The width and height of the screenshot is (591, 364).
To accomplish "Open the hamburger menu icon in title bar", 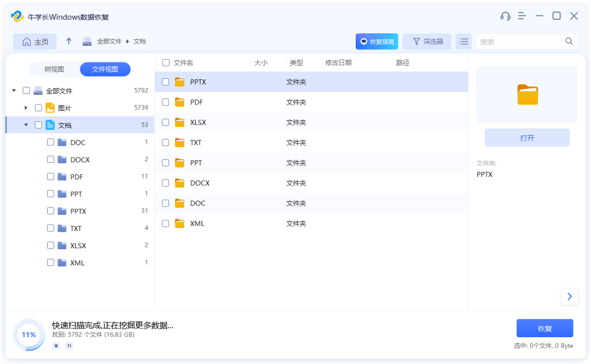I will (522, 16).
